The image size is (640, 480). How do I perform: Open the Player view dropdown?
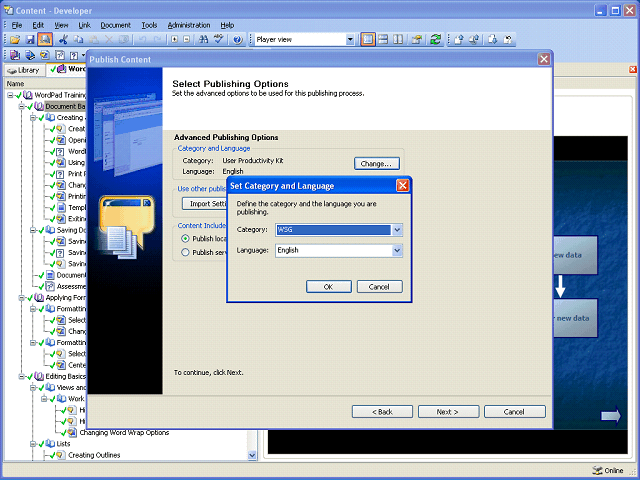(350, 40)
